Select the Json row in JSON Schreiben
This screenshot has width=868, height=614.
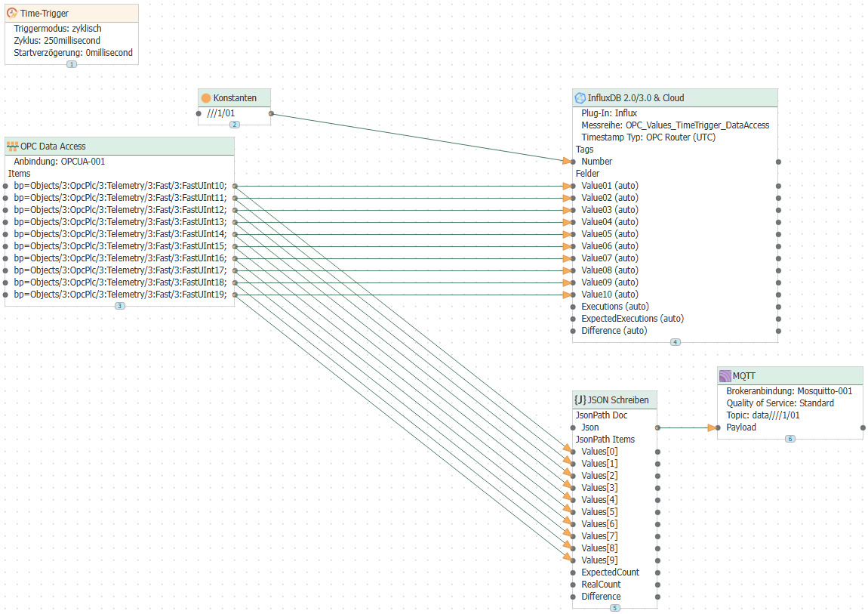(589, 427)
